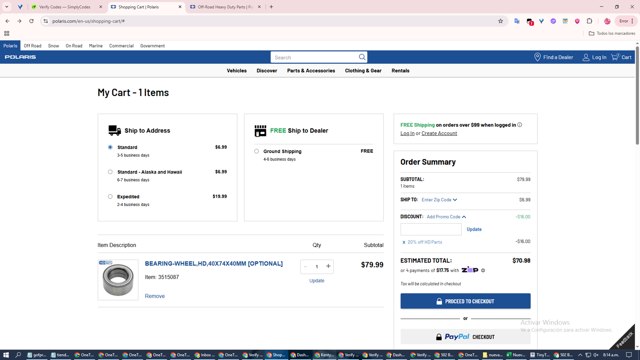
Task: Click Update under quantity selector
Action: tap(317, 281)
